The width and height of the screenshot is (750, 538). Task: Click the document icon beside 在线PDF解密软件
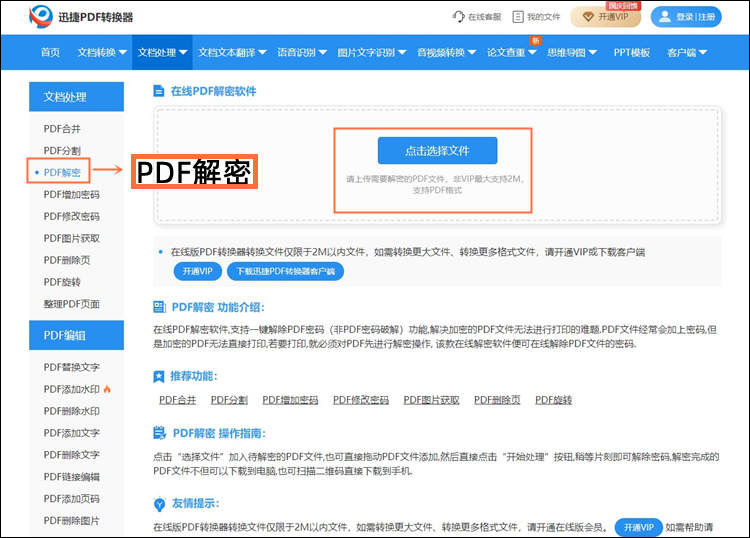click(158, 91)
